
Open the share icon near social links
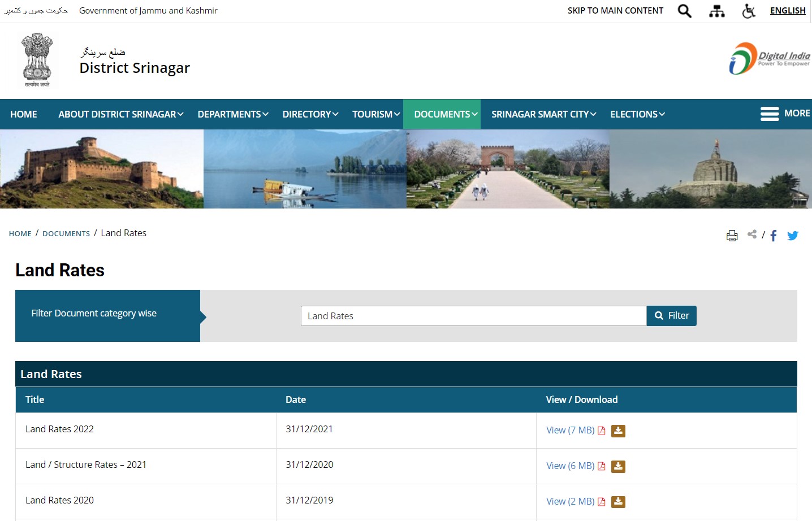pyautogui.click(x=752, y=234)
